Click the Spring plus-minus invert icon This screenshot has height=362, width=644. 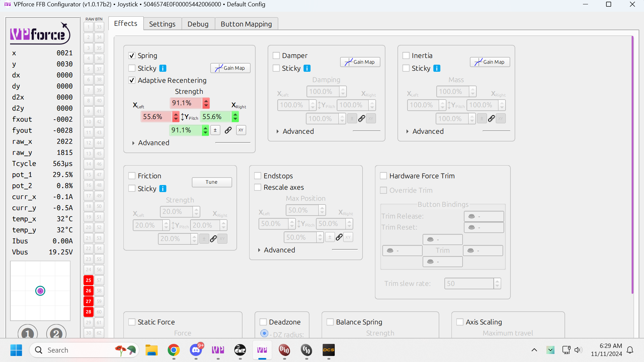215,130
